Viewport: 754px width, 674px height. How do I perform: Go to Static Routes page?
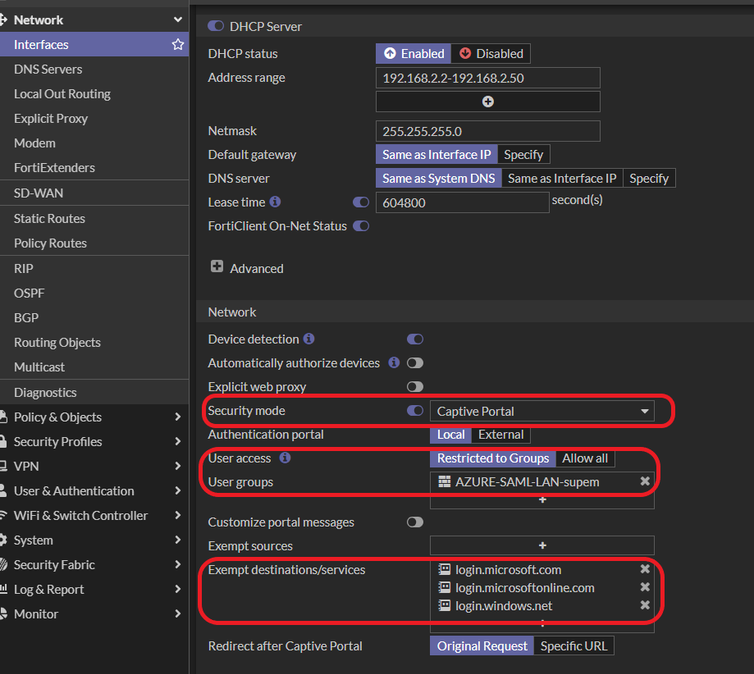click(49, 218)
